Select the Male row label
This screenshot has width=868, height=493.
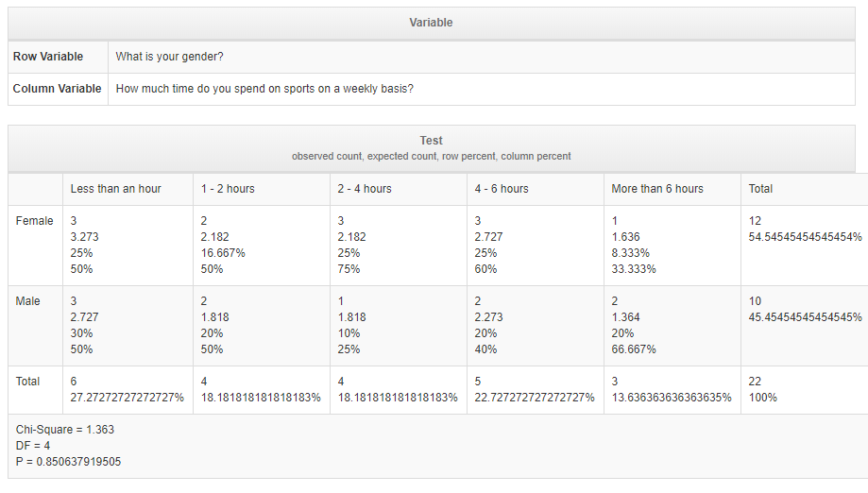36,326
